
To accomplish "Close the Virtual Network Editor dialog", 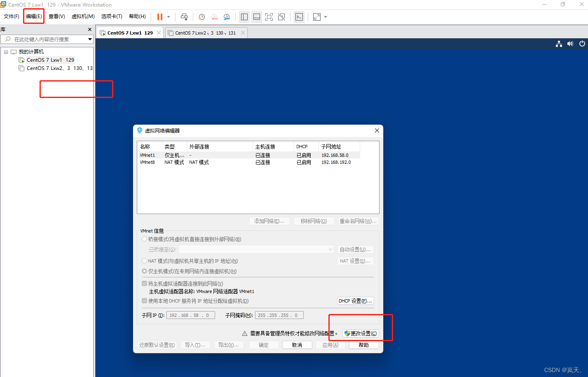I will point(377,130).
